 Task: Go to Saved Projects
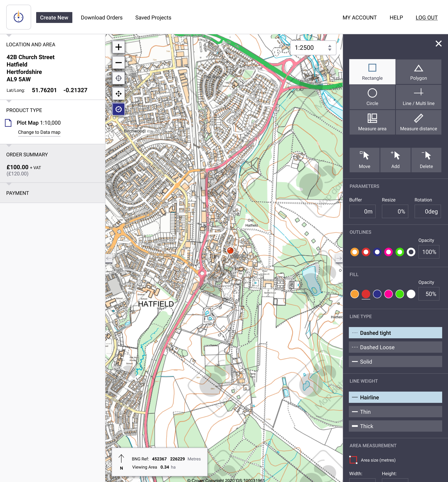click(x=153, y=18)
